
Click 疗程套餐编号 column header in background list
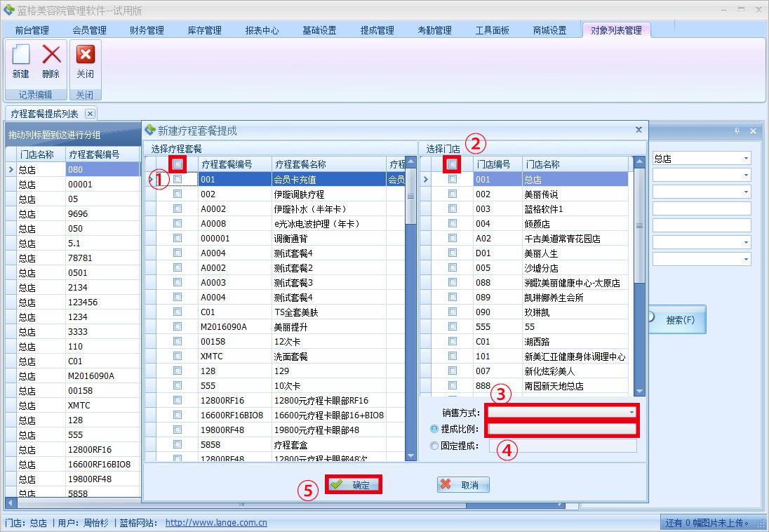point(102,154)
